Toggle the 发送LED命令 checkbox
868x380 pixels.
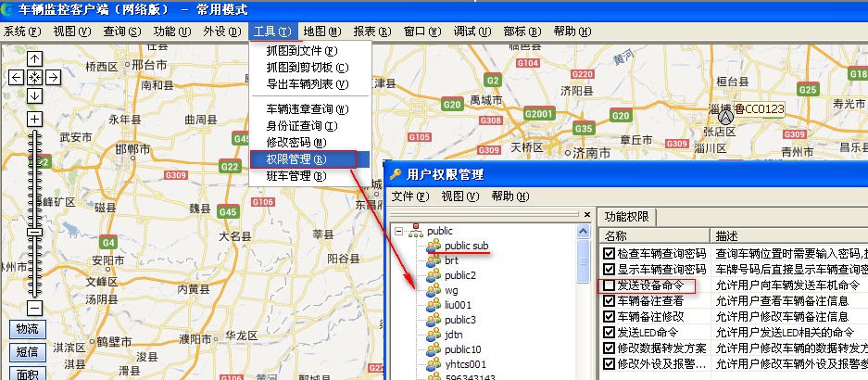[x=609, y=332]
